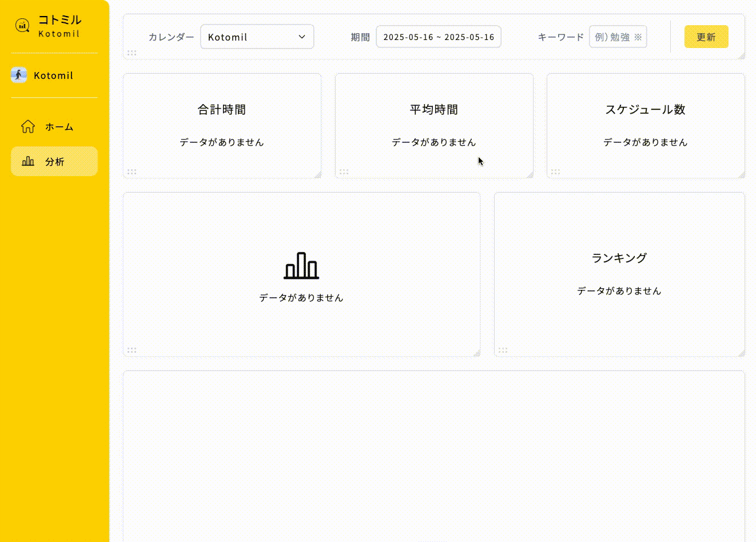This screenshot has height=542, width=756.
Task: Click the Kotomil logo icon in sidebar
Action: point(22,25)
